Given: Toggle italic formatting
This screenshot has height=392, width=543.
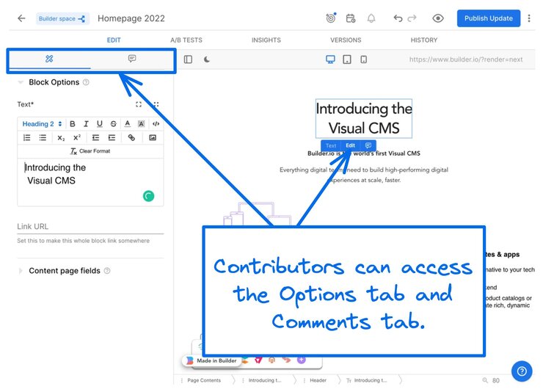Looking at the screenshot, I should click(86, 124).
